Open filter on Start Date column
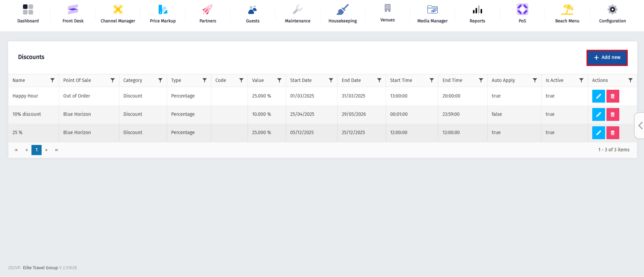 [x=331, y=80]
